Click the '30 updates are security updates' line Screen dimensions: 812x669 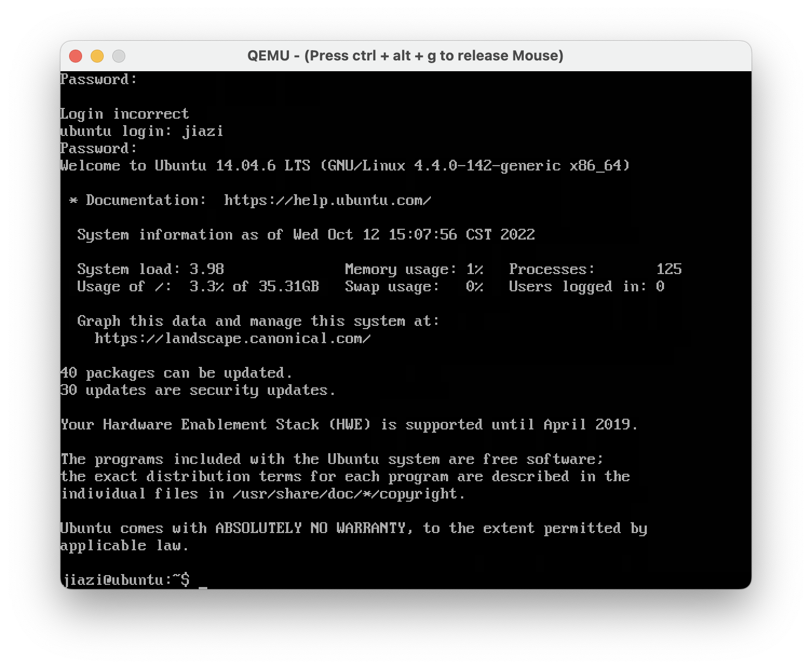pyautogui.click(x=198, y=390)
